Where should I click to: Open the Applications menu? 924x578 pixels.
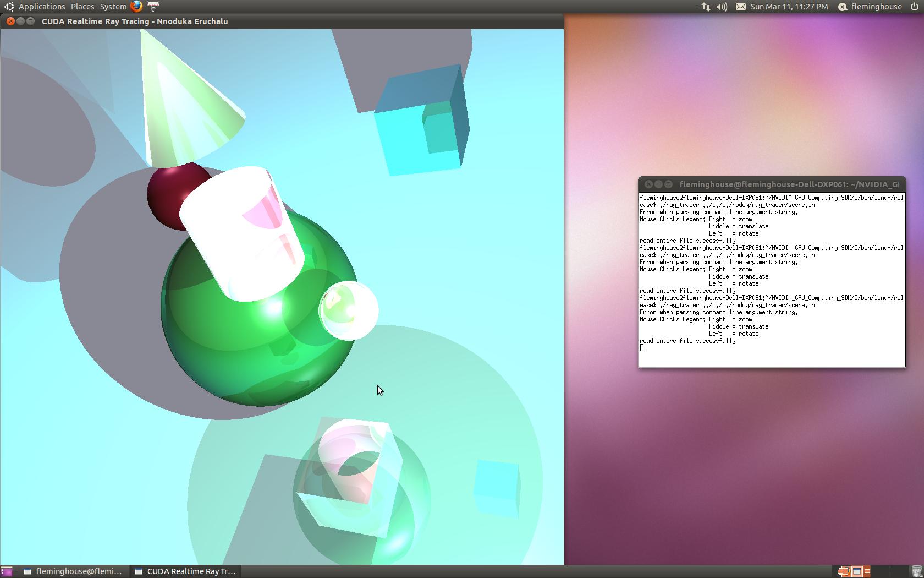click(x=41, y=6)
